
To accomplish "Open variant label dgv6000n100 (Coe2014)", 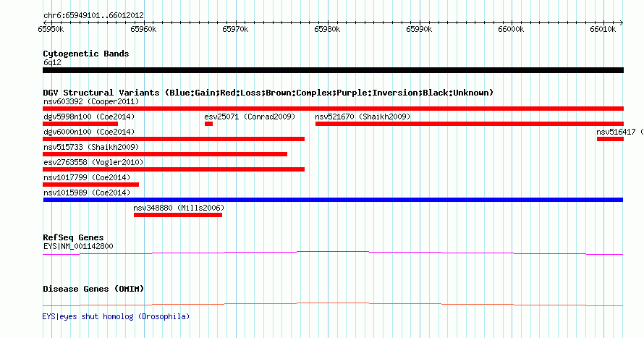I will click(x=89, y=132).
